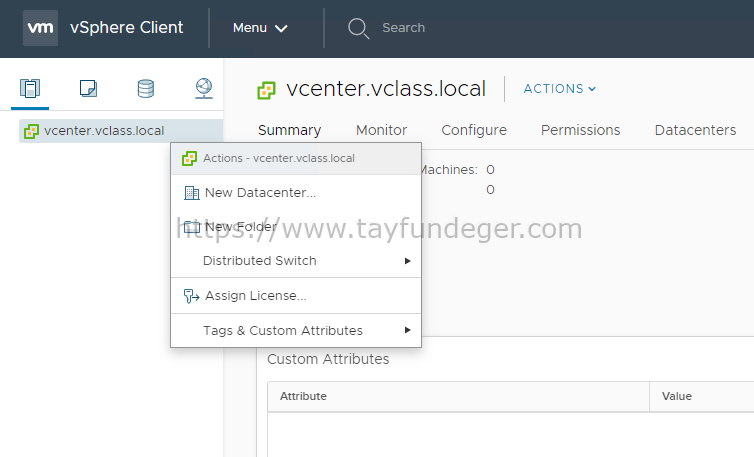
Task: Open the Networking view icon
Action: pyautogui.click(x=204, y=89)
